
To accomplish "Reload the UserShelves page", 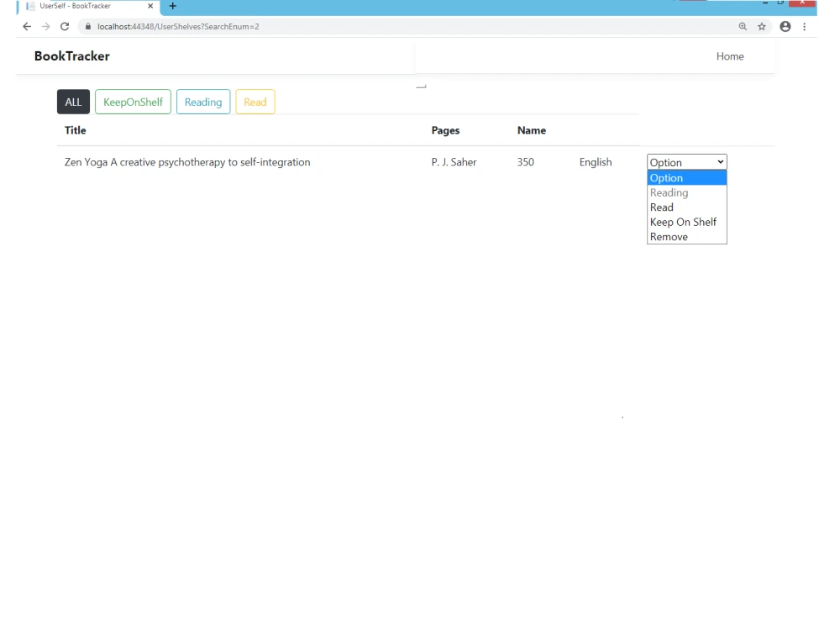I will [65, 26].
